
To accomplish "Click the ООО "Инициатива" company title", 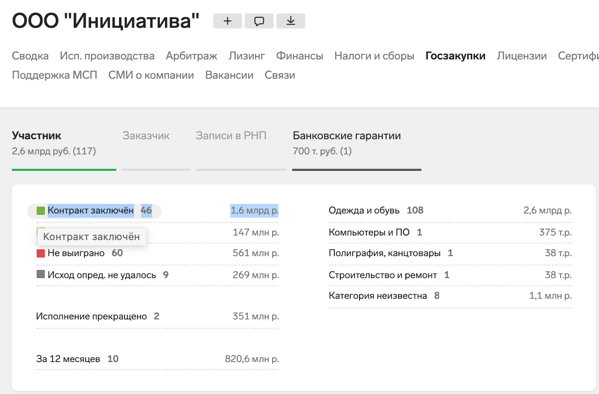I will tap(106, 21).
